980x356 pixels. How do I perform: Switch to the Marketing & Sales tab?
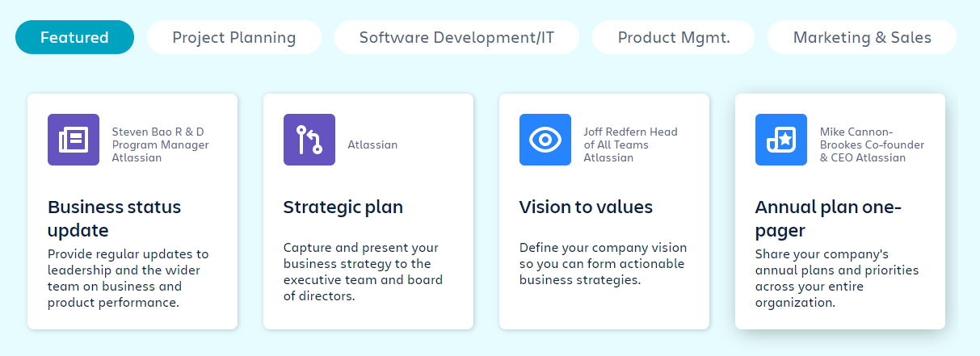(x=862, y=37)
